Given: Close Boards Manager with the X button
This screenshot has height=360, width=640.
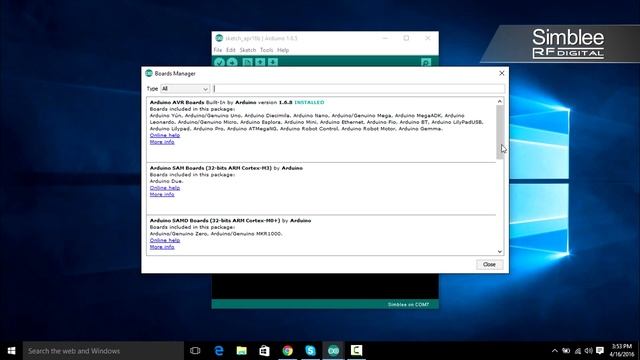Looking at the screenshot, I should pos(502,73).
